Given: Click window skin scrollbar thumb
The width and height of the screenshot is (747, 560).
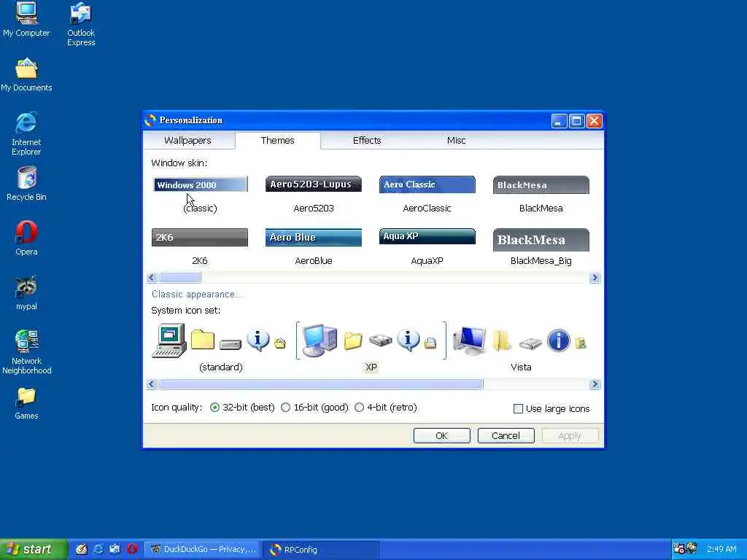Looking at the screenshot, I should [x=180, y=278].
